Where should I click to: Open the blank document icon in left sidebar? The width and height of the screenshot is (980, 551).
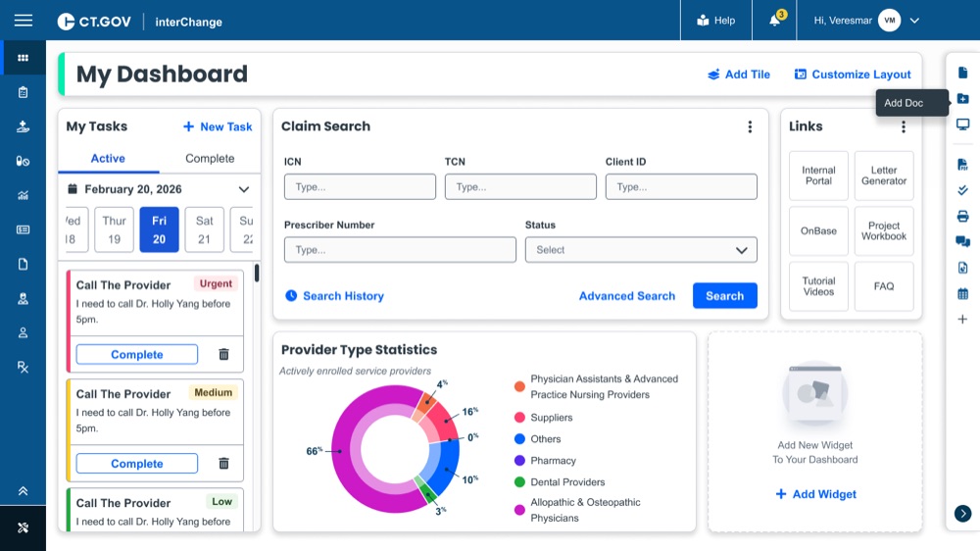point(24,264)
